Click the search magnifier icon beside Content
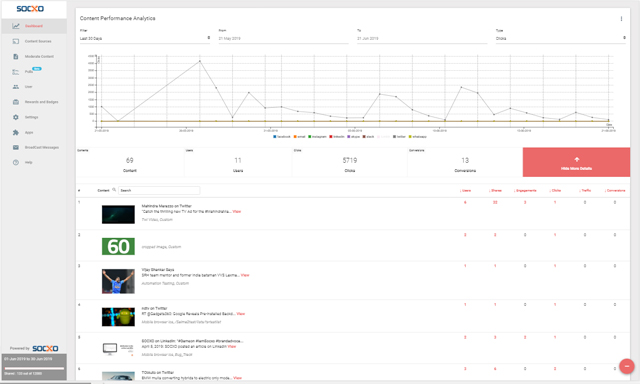Viewport: 640px width, 384px height. click(114, 190)
